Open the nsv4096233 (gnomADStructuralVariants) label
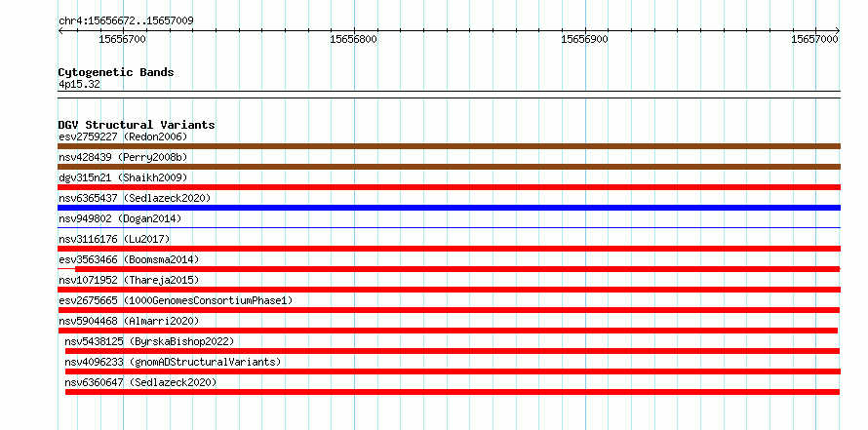The image size is (868, 430). (x=173, y=362)
